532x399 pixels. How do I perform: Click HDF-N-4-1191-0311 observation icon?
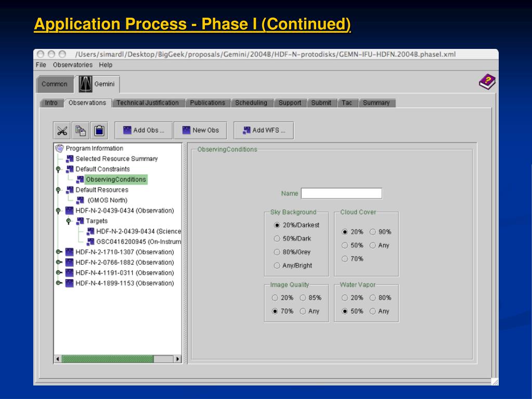pyautogui.click(x=69, y=273)
